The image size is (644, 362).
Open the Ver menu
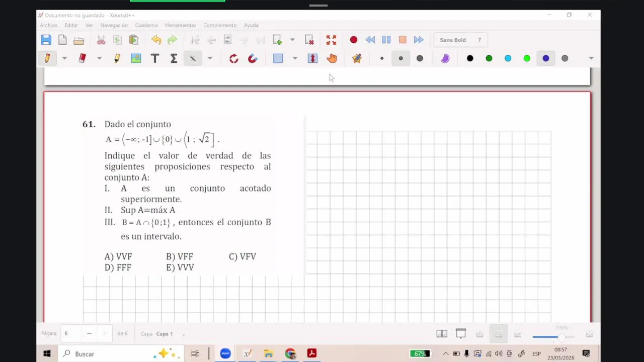click(x=89, y=25)
